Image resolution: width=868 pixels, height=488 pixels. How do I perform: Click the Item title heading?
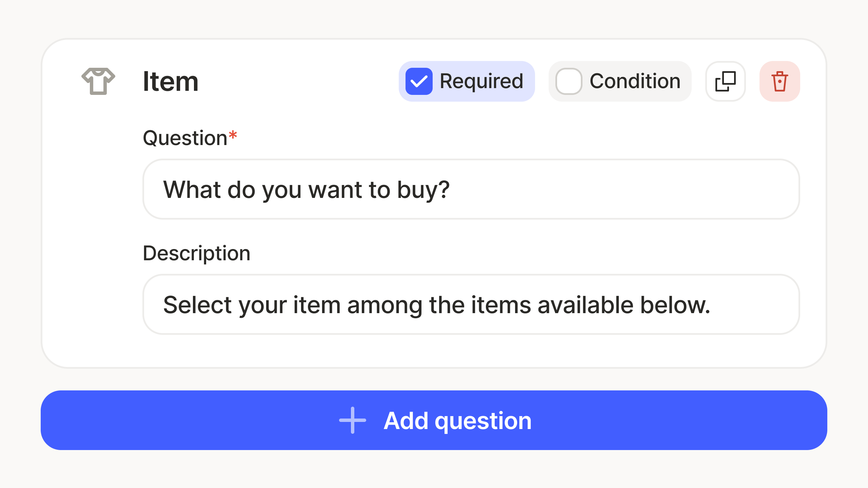pos(171,81)
